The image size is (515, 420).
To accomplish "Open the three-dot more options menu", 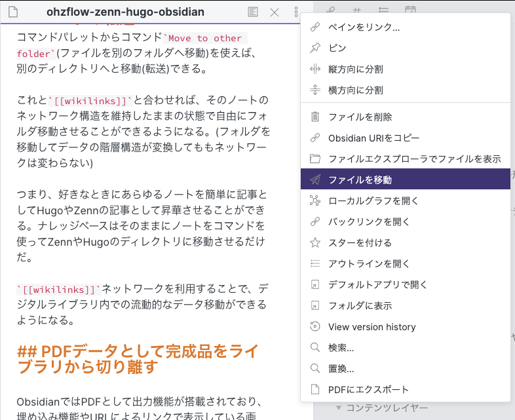I will (296, 12).
